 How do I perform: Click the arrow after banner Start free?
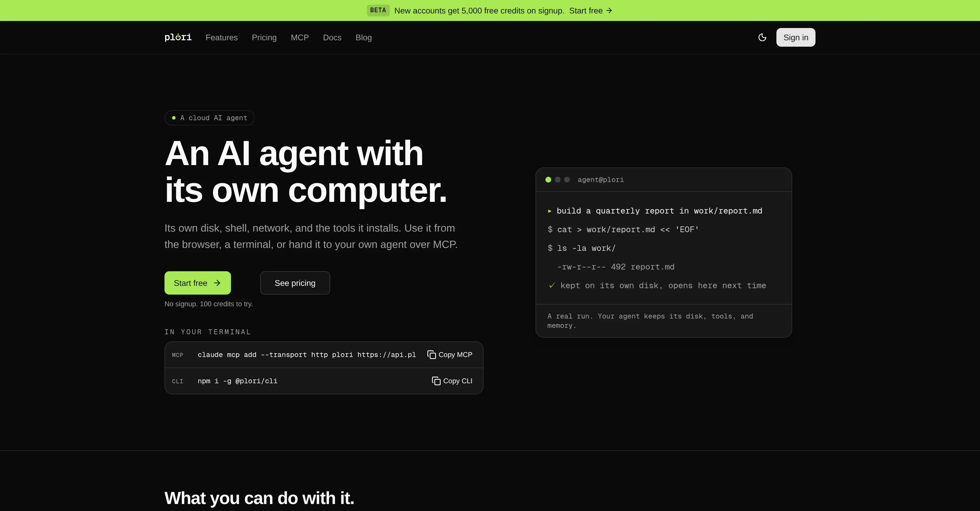pos(609,11)
